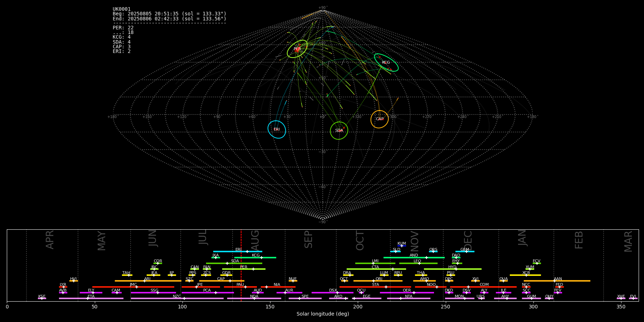Click the DRA shower label in timeline
This screenshot has width=644, height=322.
(x=347, y=273)
